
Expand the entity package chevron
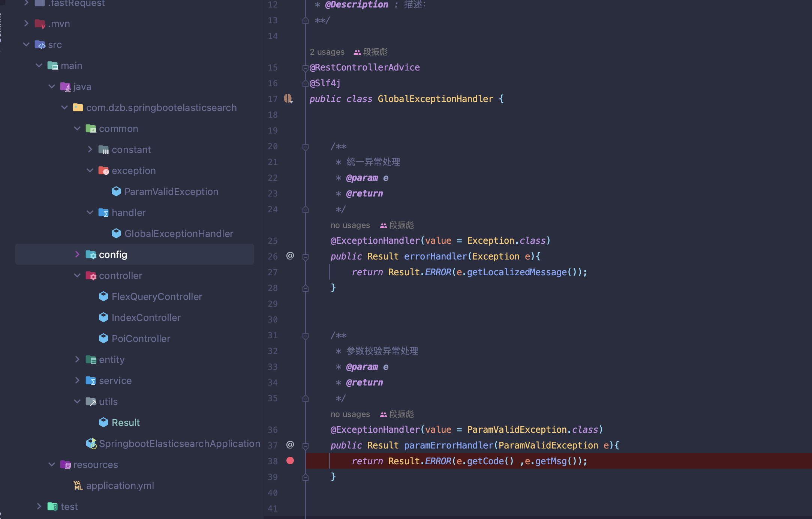(x=77, y=360)
